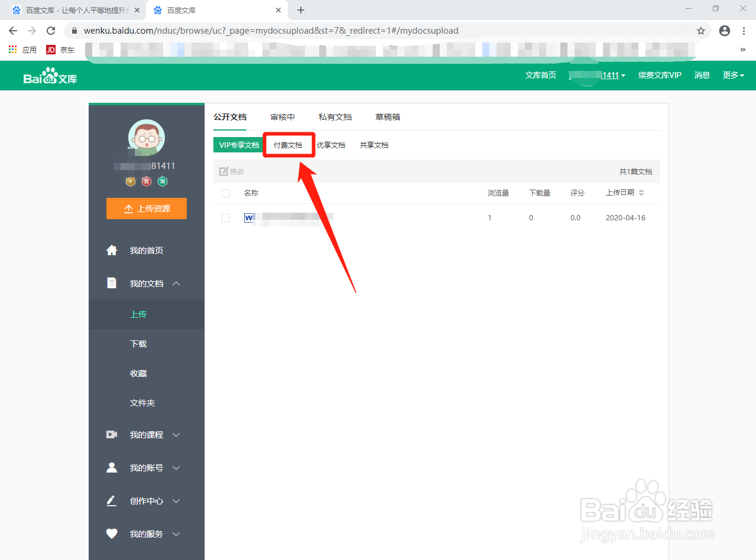Open 我的课程 via the video camera icon
The image size is (756, 560).
click(x=112, y=434)
